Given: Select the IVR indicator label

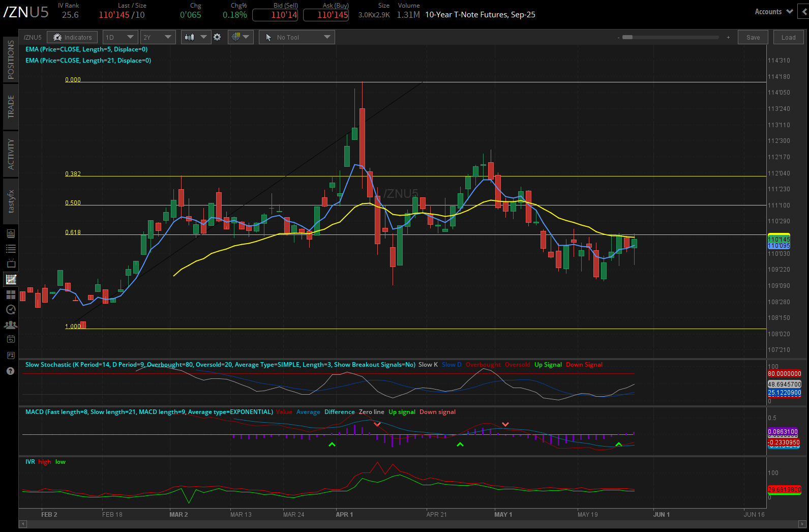Looking at the screenshot, I should (x=30, y=462).
